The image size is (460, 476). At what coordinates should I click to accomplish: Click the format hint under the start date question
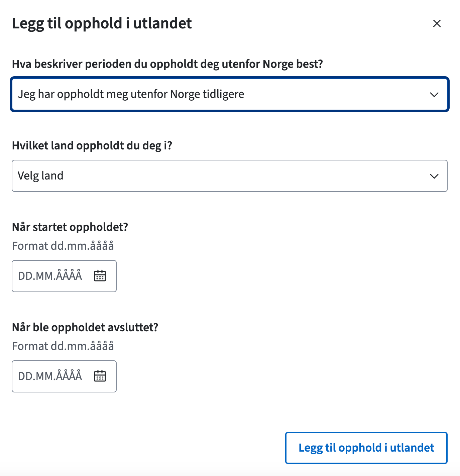tap(63, 246)
